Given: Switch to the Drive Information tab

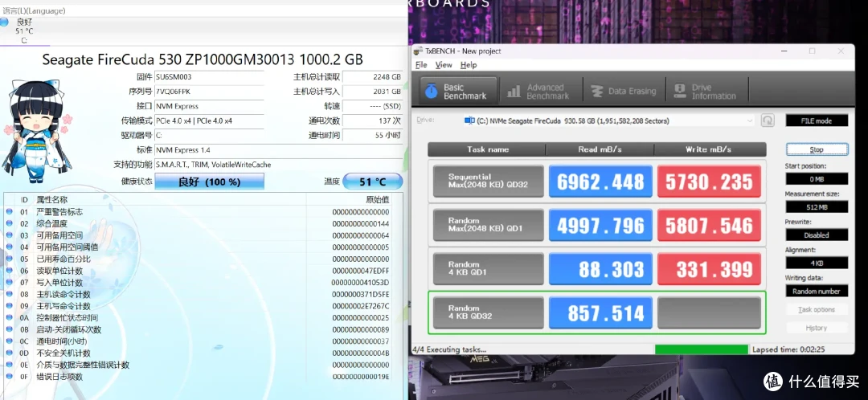Looking at the screenshot, I should pyautogui.click(x=707, y=91).
